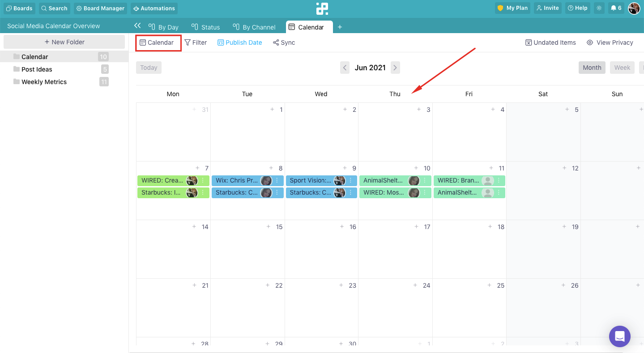Click the Invite button
Screen dimensions: 644x353
click(547, 8)
